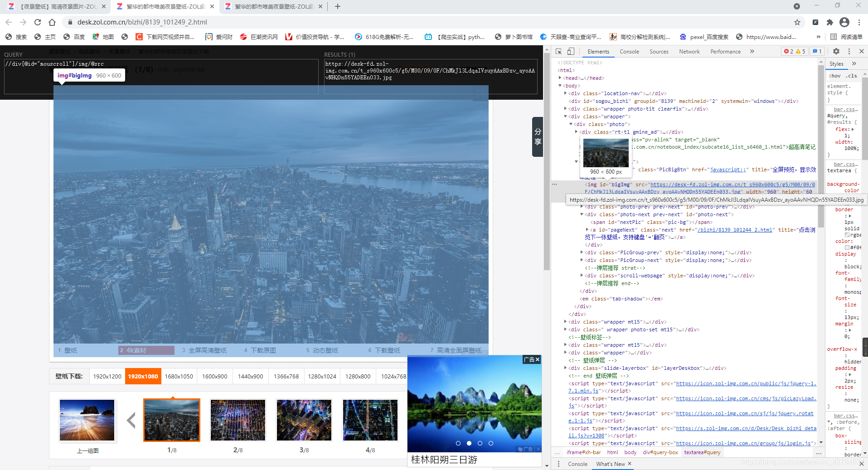This screenshot has width=868, height=470.
Task: Switch to the Performance tab
Action: [725, 51]
